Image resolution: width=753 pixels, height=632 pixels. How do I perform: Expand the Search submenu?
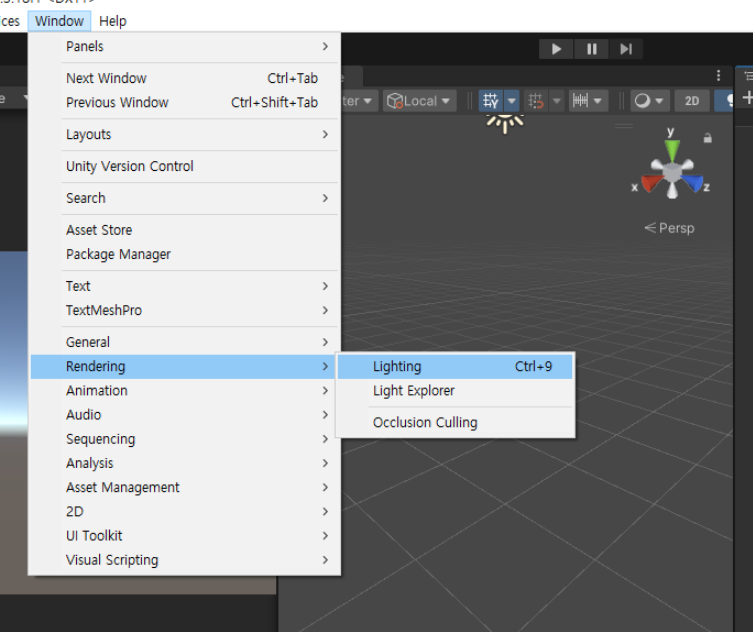coord(185,198)
